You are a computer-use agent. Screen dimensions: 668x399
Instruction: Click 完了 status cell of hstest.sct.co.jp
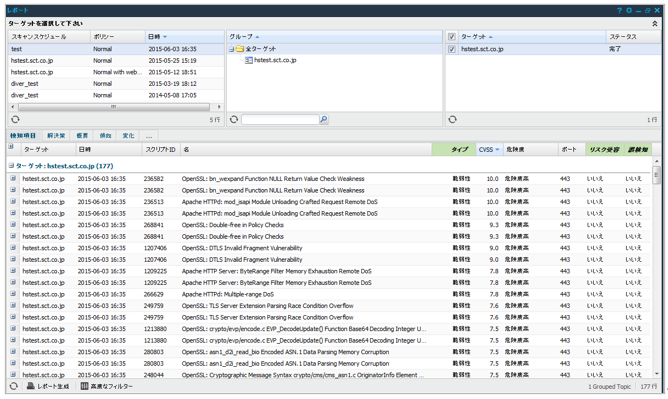614,49
